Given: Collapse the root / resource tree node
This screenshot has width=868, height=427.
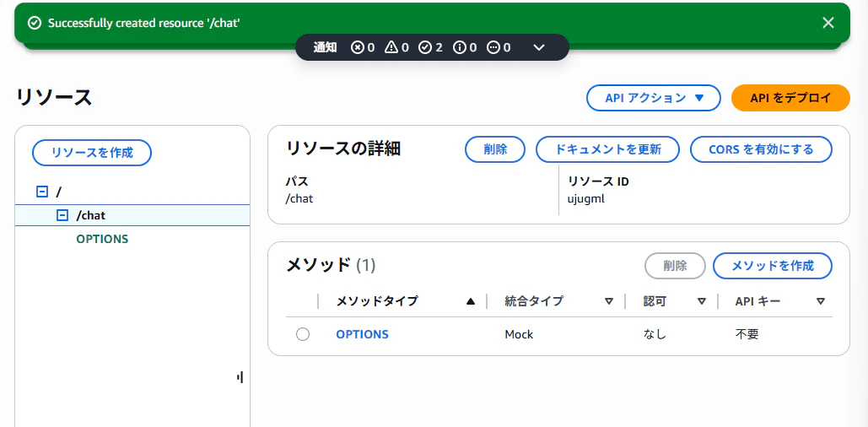Looking at the screenshot, I should 41,192.
